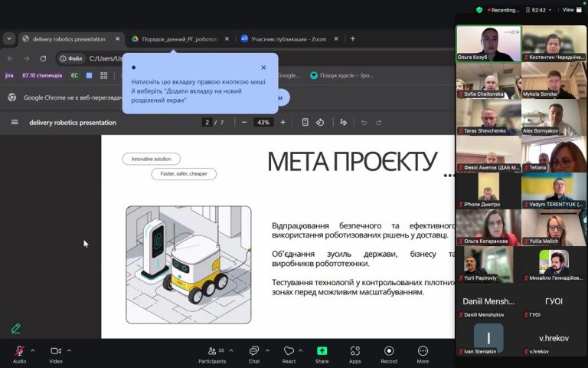Viewport: 588px width, 368px height.
Task: Open the Chat panel
Action: pos(253,352)
